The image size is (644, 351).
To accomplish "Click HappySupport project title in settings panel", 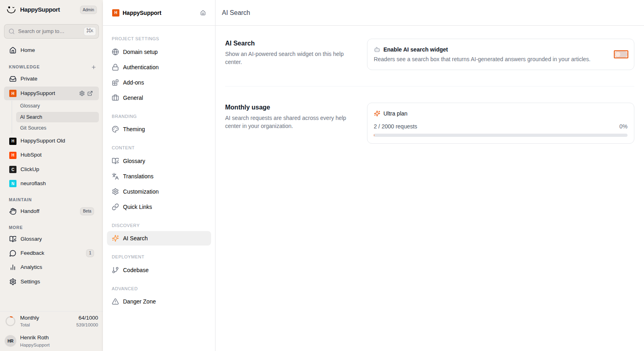I will coord(142,13).
